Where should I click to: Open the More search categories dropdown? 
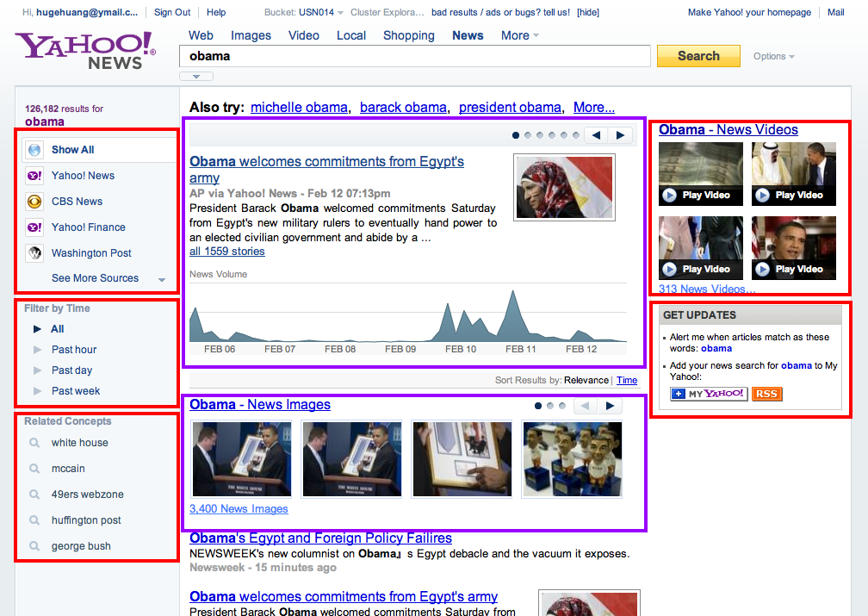(x=519, y=35)
